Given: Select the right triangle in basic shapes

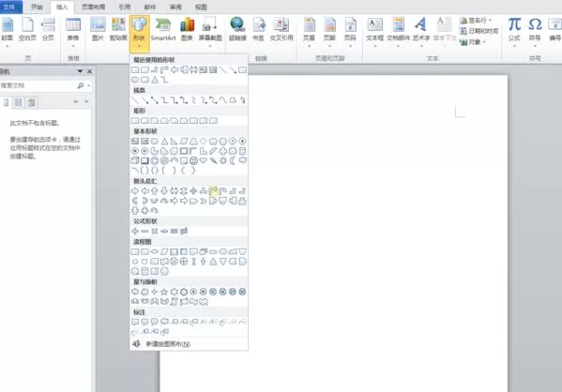Looking at the screenshot, I should 174,142.
